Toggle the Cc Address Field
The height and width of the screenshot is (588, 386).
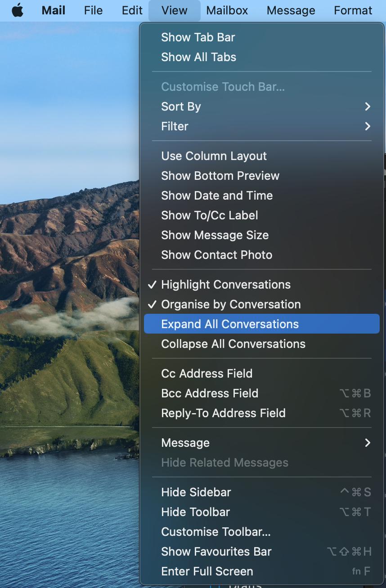click(x=262, y=374)
